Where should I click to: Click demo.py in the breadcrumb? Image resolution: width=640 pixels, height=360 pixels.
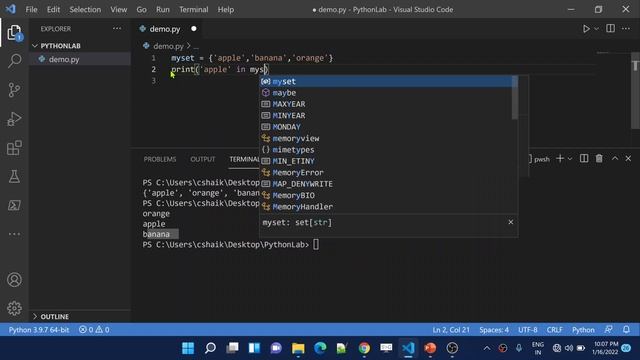(168, 46)
